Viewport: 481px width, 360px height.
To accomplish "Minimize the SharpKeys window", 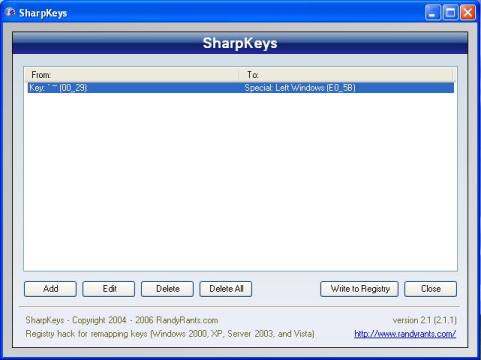I will tap(433, 13).
